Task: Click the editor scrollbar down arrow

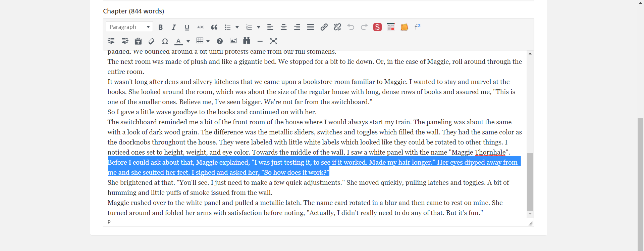Action: pos(530,214)
